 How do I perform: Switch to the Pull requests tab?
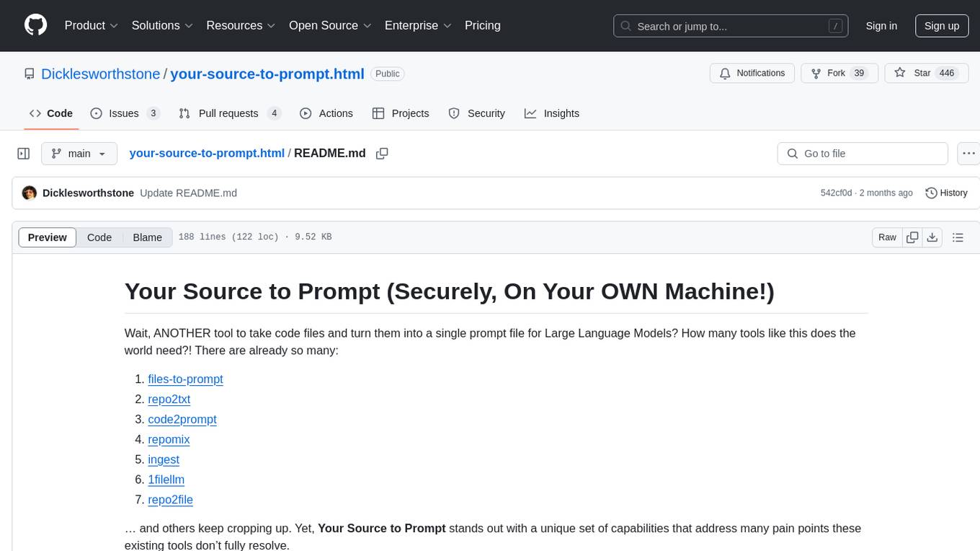coord(230,113)
